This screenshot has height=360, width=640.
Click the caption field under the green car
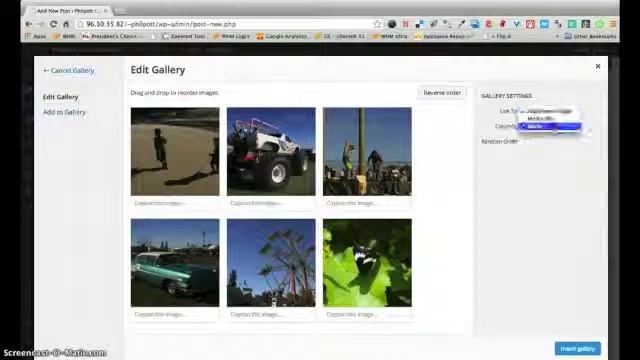[x=175, y=314]
